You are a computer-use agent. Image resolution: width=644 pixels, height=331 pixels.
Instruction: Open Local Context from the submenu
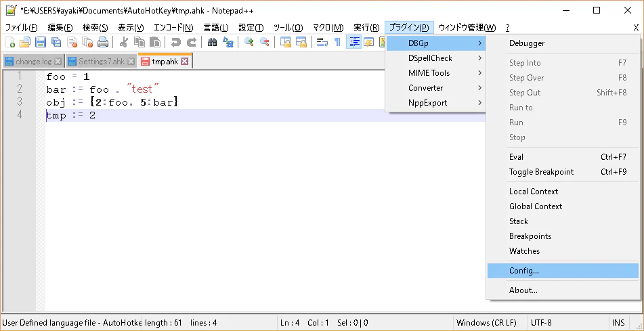click(563, 192)
